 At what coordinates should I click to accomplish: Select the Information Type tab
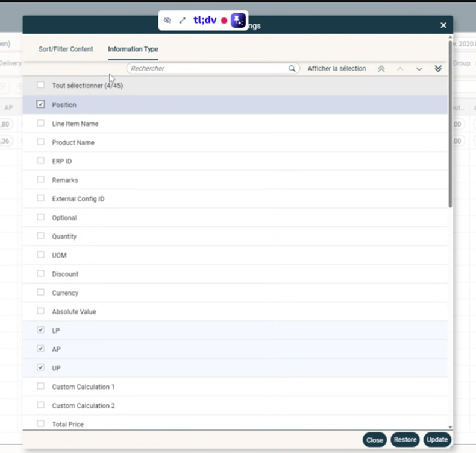133,49
